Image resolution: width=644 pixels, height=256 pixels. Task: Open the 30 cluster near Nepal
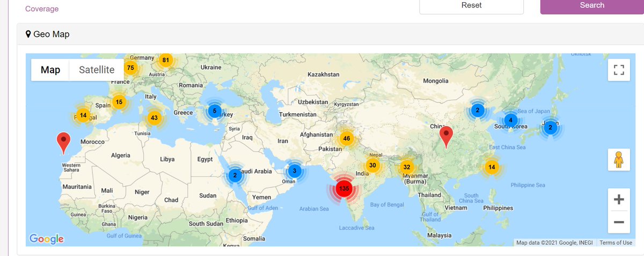pos(372,165)
